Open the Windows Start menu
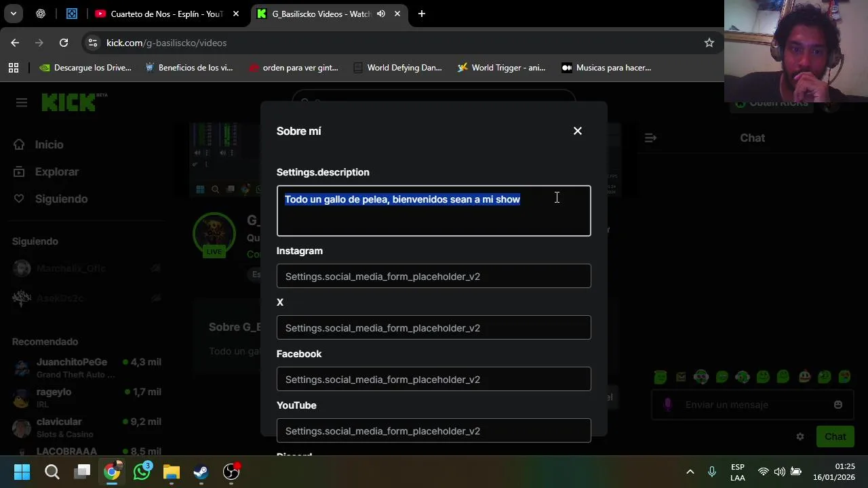Screen dimensions: 868x488 [22, 472]
